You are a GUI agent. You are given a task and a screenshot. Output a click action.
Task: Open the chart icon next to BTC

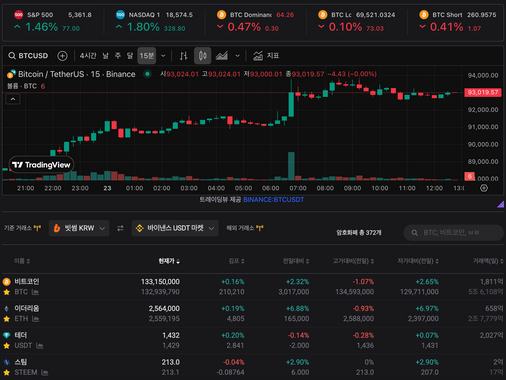(x=35, y=292)
